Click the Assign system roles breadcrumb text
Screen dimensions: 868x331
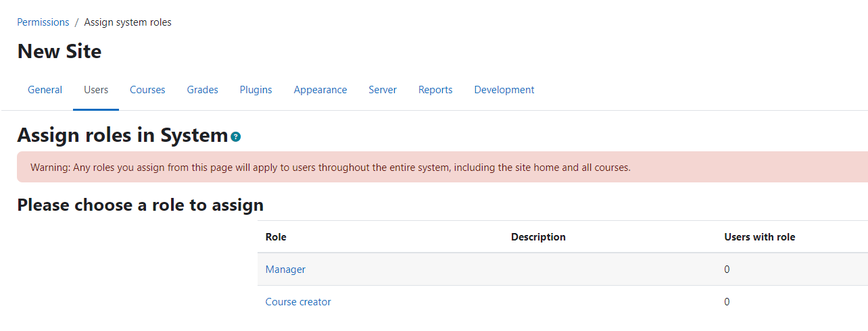click(x=128, y=22)
